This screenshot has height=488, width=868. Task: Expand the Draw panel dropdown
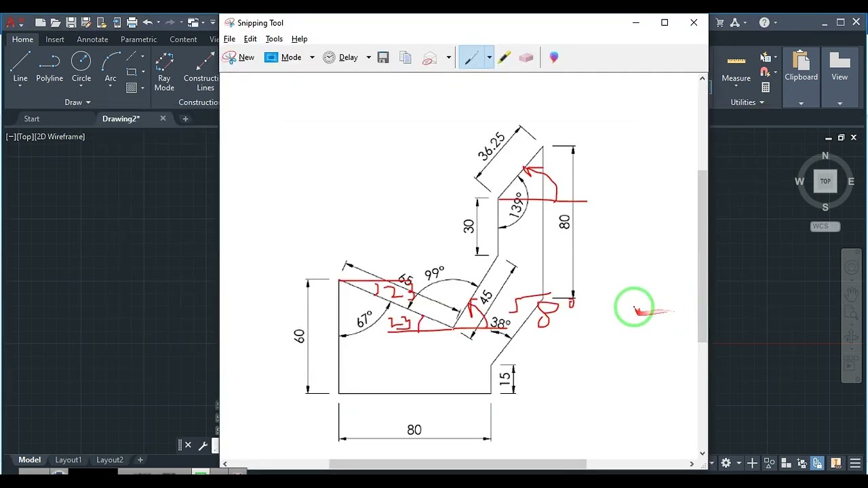tap(78, 102)
